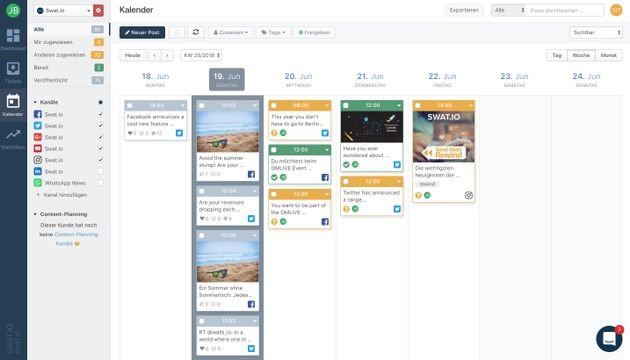Image resolution: width=630 pixels, height=360 pixels.
Task: Switch to Monat view
Action: (608, 55)
